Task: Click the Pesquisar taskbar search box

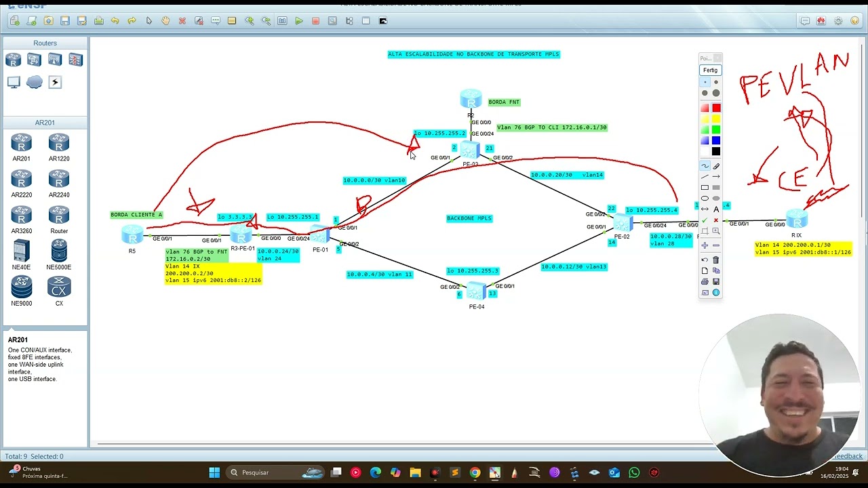Action: point(276,472)
